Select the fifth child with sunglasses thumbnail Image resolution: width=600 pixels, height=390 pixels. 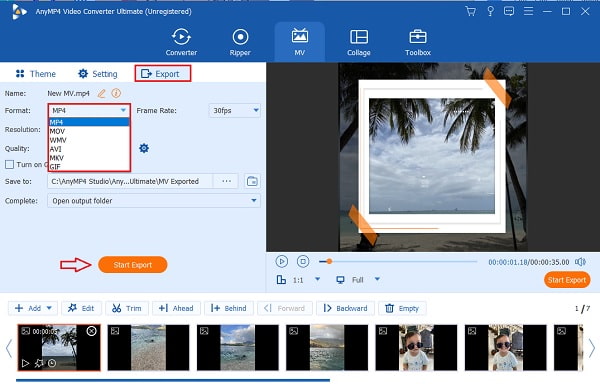point(416,348)
